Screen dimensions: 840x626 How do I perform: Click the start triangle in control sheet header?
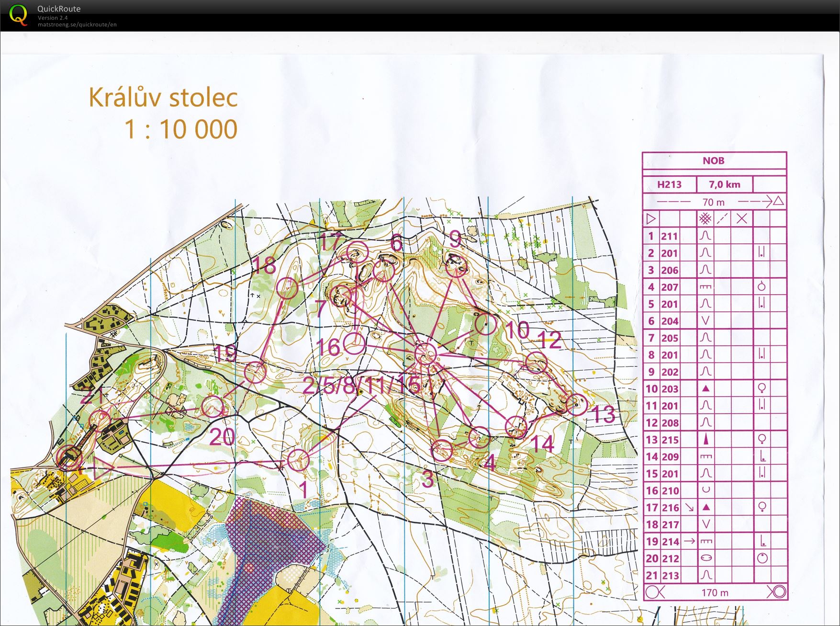click(650, 219)
